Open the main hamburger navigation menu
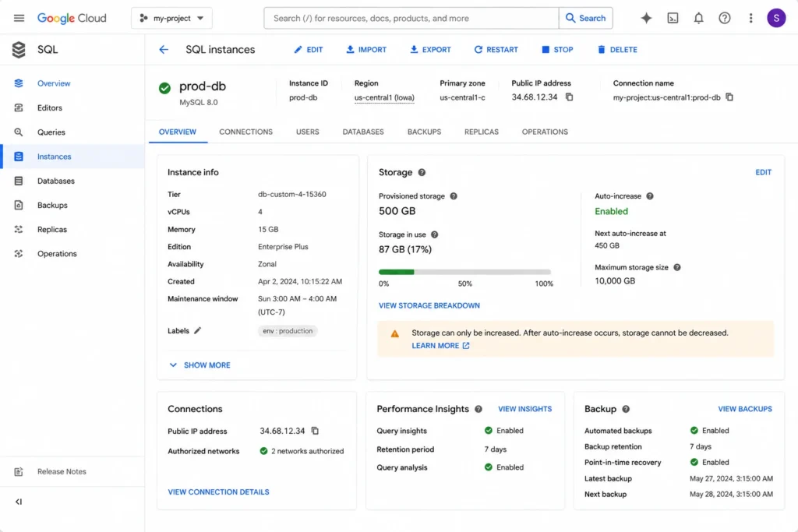 [x=19, y=19]
